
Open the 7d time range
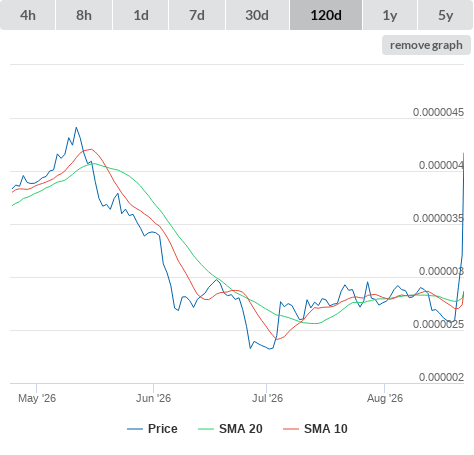point(197,15)
